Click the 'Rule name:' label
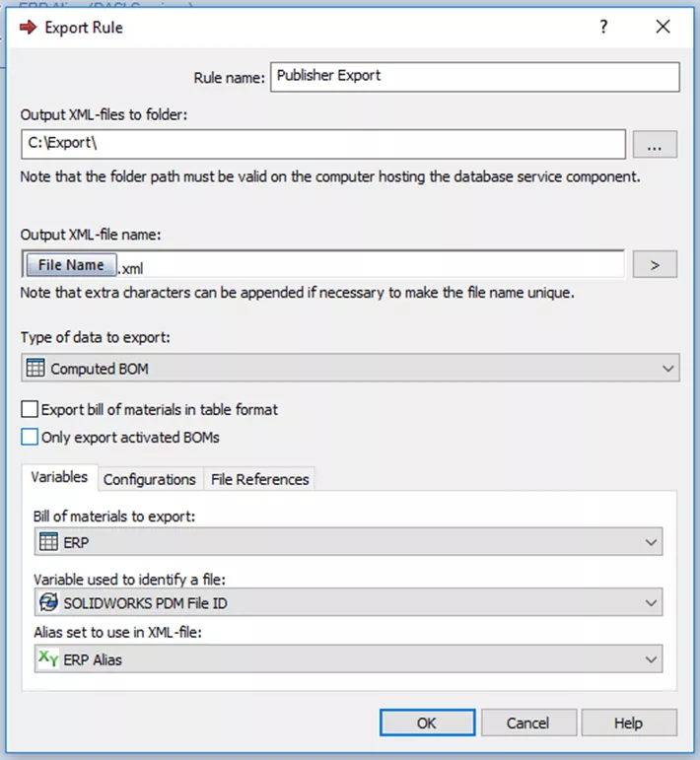Image resolution: width=700 pixels, height=760 pixels. pos(230,78)
